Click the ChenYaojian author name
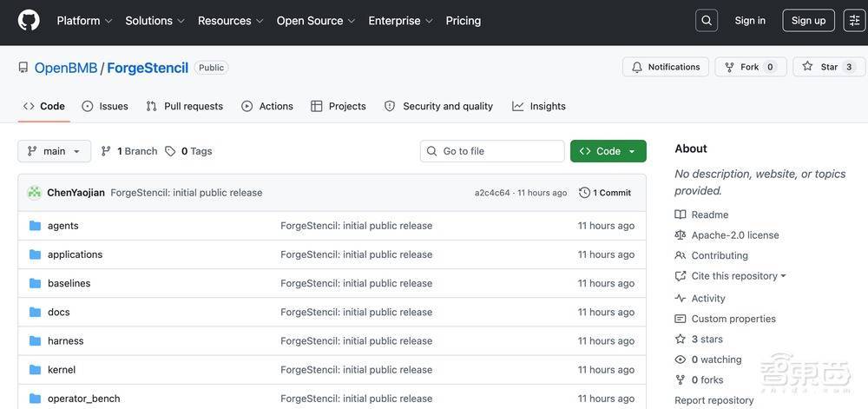This screenshot has width=868, height=409. pos(76,193)
